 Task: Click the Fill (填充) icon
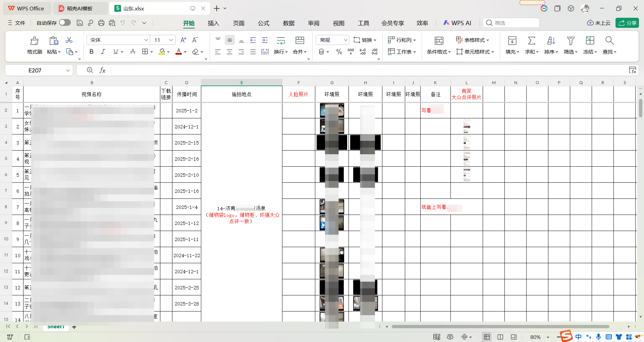point(512,41)
